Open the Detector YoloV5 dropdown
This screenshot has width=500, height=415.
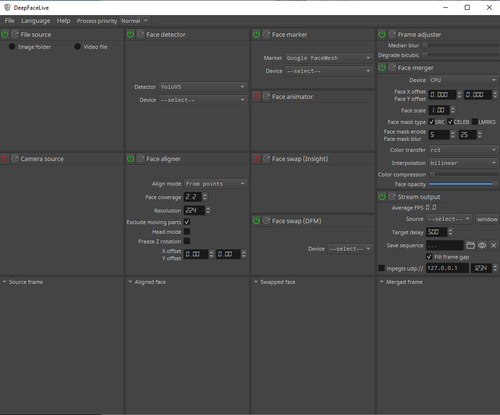(x=203, y=87)
